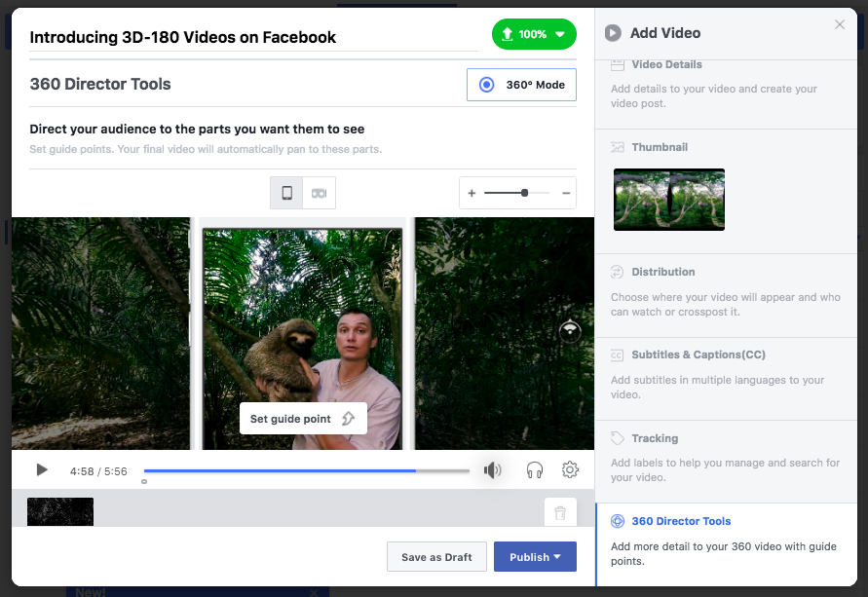This screenshot has width=868, height=597.
Task: Click the Add Video play icon
Action: [612, 33]
